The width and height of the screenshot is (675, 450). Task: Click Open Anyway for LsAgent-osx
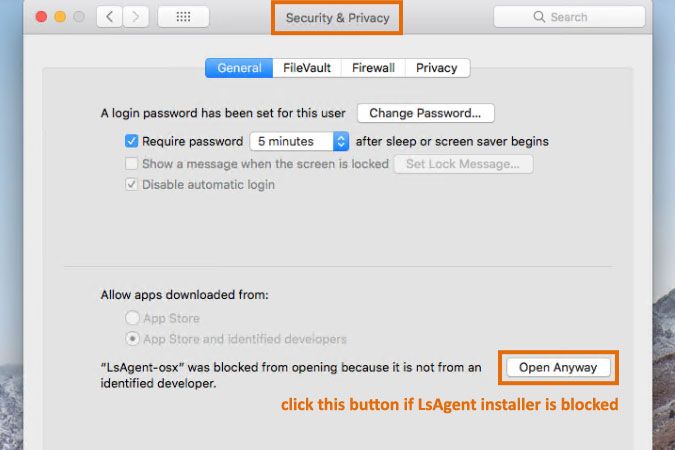pyautogui.click(x=558, y=367)
